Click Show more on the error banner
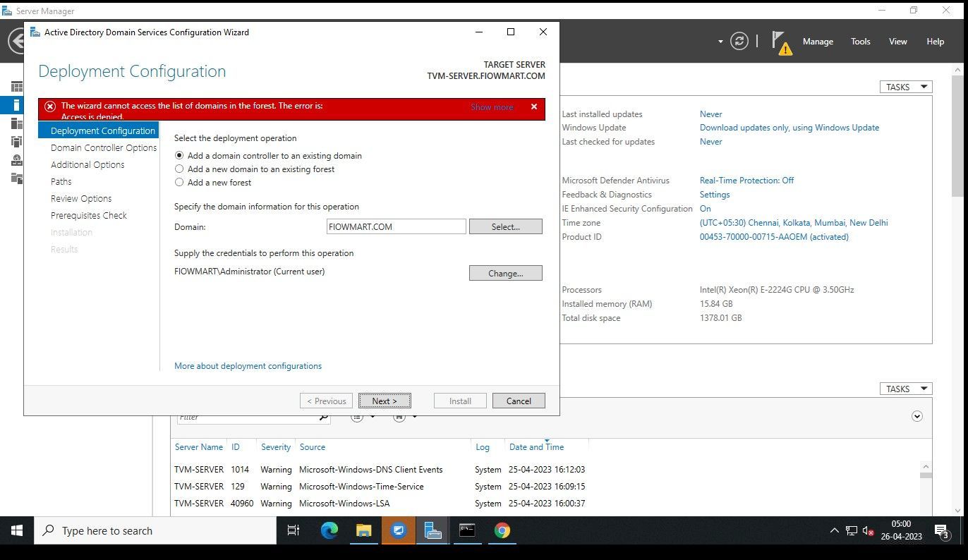The width and height of the screenshot is (968, 560). click(x=492, y=107)
